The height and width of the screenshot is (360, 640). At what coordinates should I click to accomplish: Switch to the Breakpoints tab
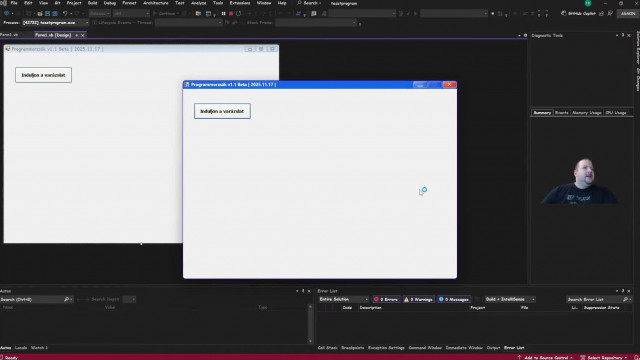353,348
